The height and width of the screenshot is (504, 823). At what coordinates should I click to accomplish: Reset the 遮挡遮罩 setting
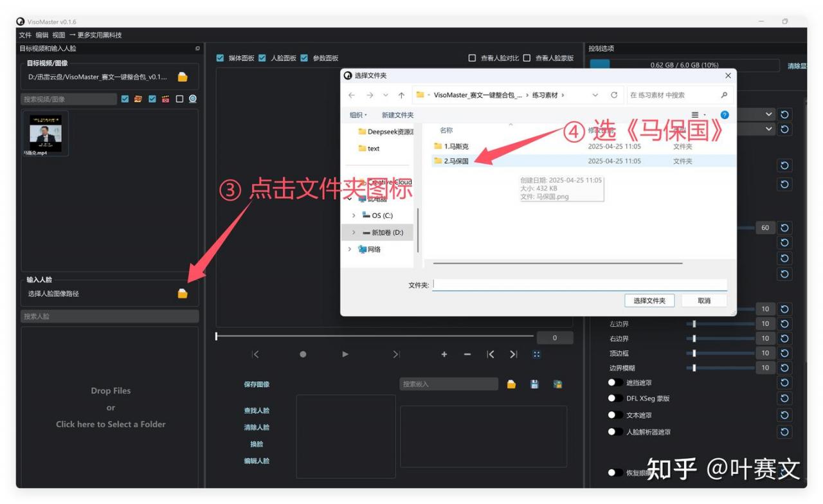[x=784, y=383]
